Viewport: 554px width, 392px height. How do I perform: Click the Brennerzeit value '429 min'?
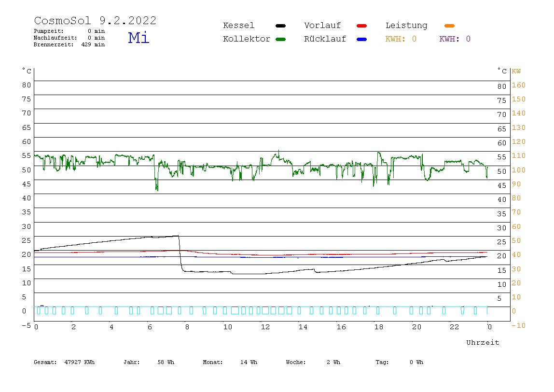93,44
